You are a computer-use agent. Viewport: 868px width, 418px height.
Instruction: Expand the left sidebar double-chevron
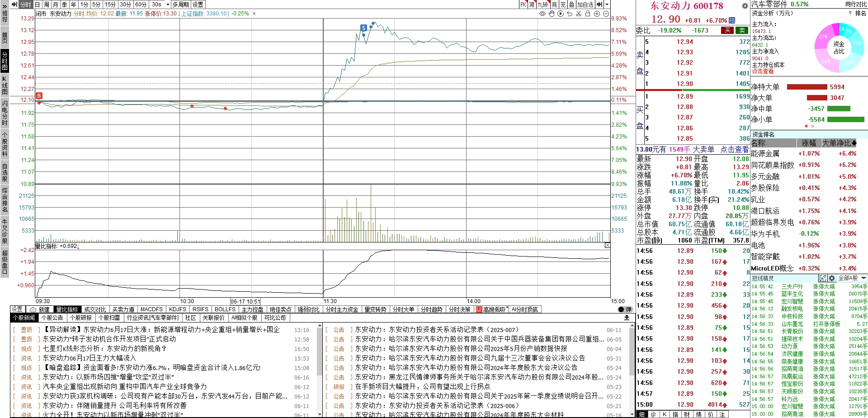[5, 6]
